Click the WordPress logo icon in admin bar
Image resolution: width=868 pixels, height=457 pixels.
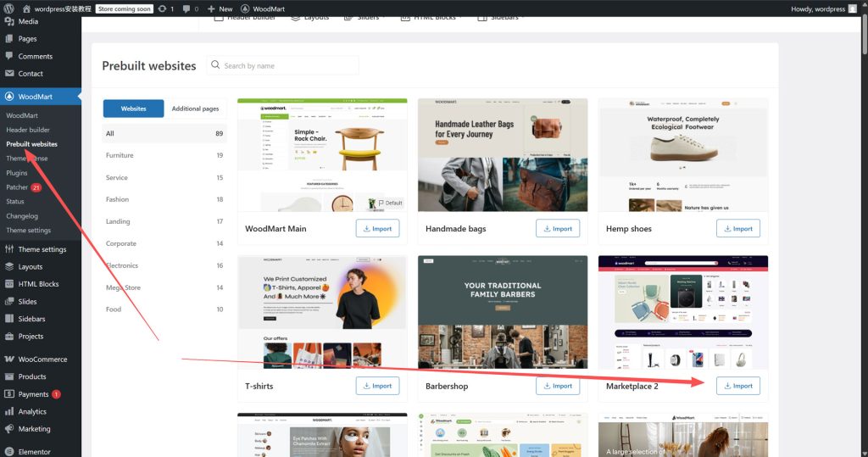click(x=9, y=8)
